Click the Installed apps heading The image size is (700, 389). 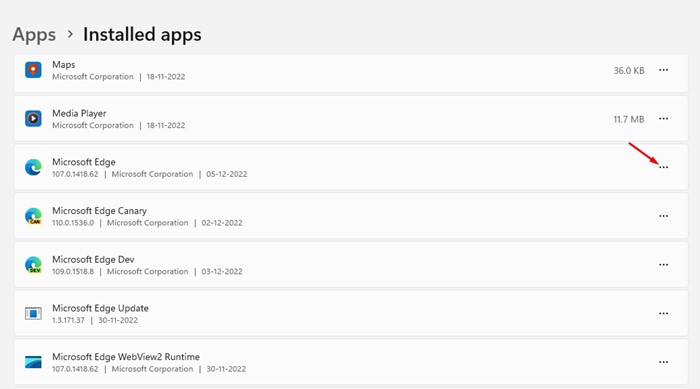(x=142, y=35)
